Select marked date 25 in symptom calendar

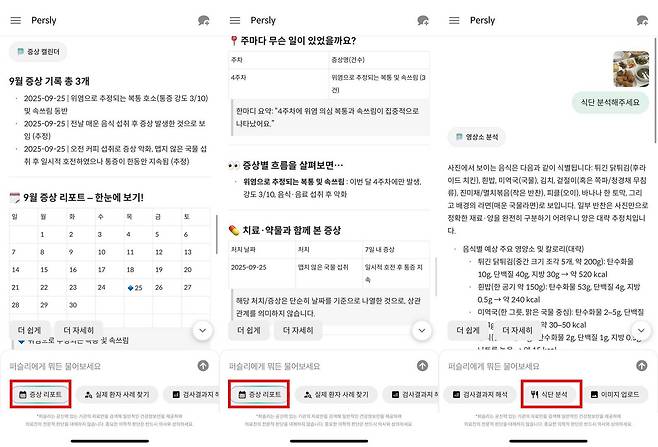[x=136, y=288]
